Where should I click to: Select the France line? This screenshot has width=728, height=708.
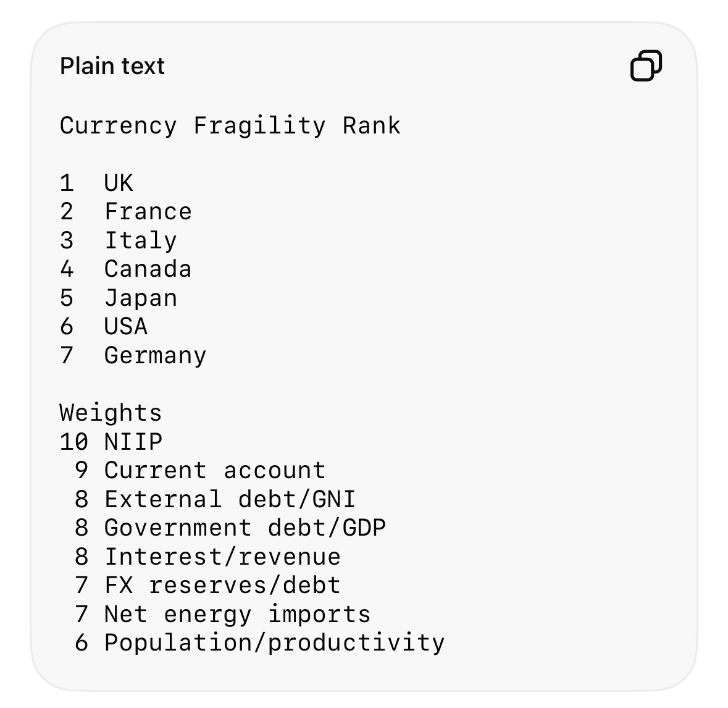(x=126, y=211)
